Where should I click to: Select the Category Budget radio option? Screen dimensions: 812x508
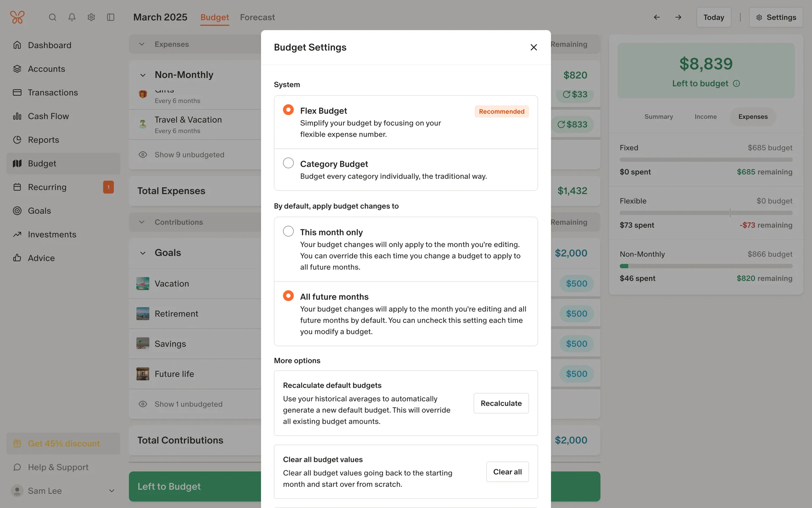(288, 163)
